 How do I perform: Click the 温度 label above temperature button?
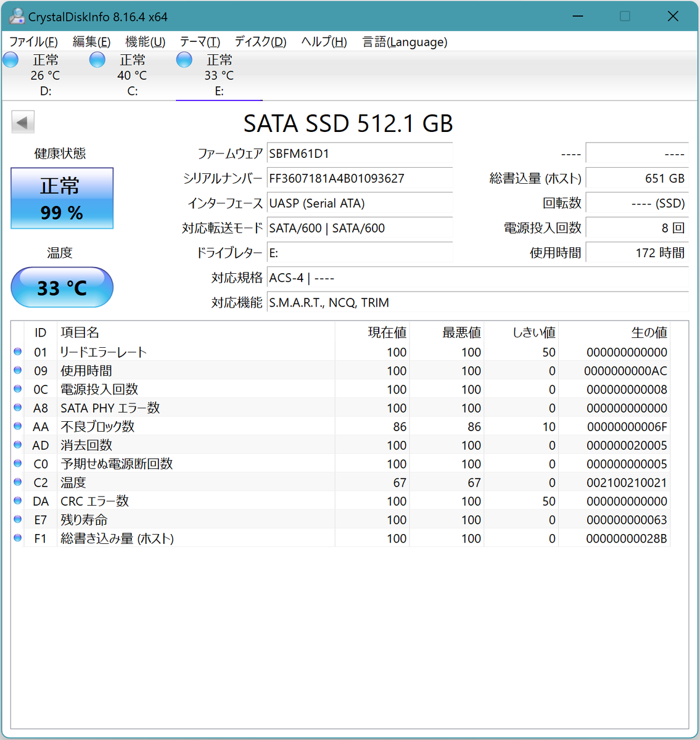[60, 253]
